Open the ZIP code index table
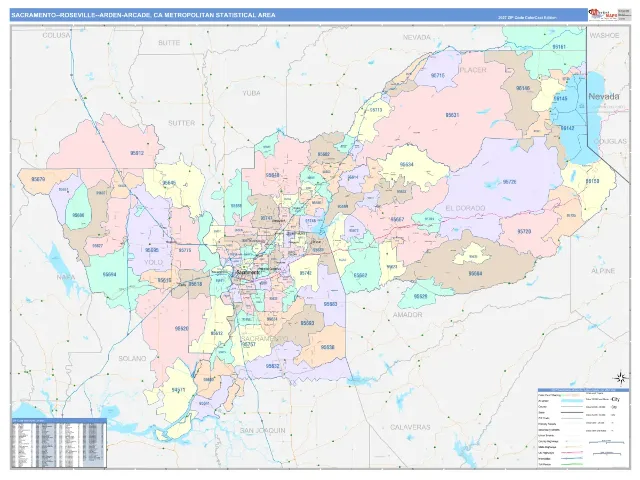 pyautogui.click(x=59, y=443)
